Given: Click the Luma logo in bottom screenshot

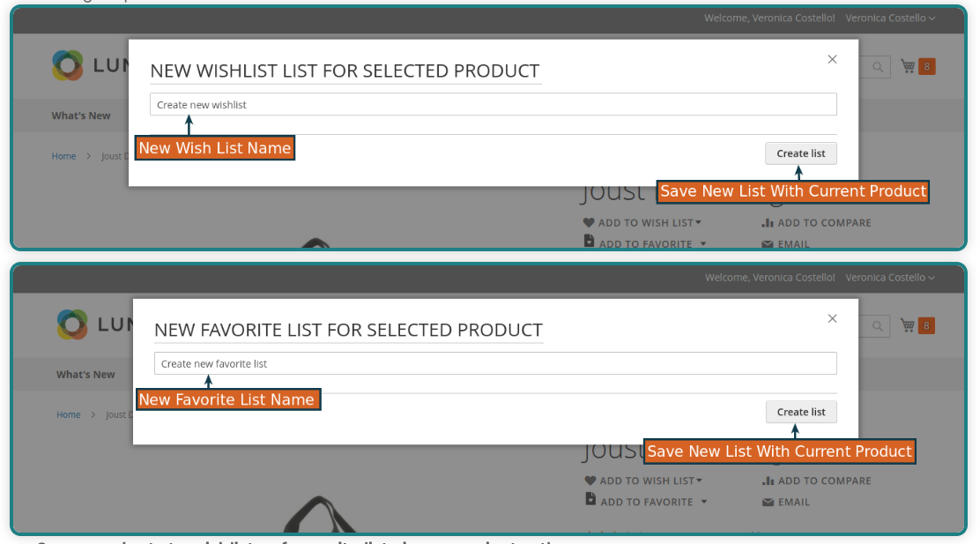Looking at the screenshot, I should coord(72,324).
